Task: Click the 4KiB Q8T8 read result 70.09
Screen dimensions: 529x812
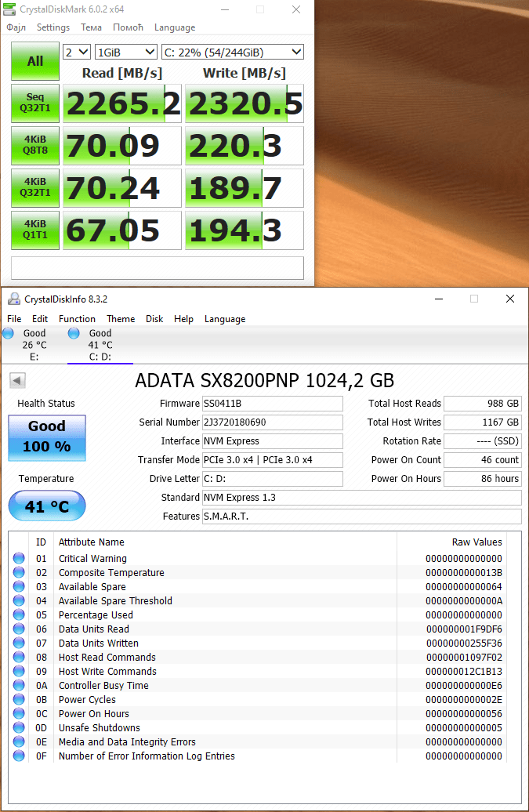Action: [122, 146]
